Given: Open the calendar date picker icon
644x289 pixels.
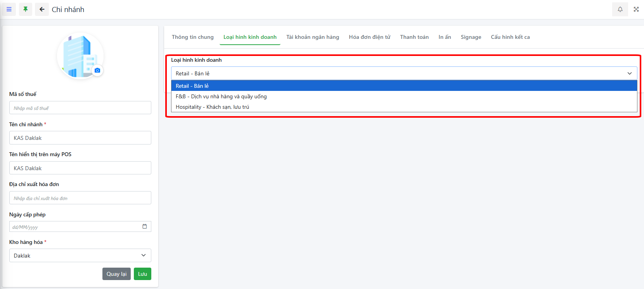Looking at the screenshot, I should (145, 226).
